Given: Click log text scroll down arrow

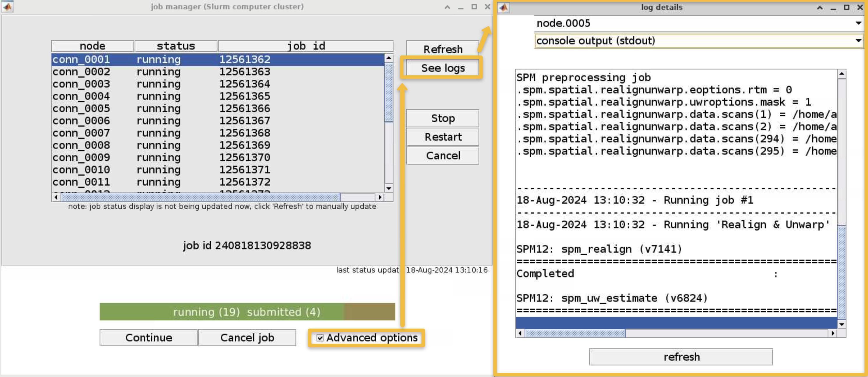Looking at the screenshot, I should tap(841, 324).
